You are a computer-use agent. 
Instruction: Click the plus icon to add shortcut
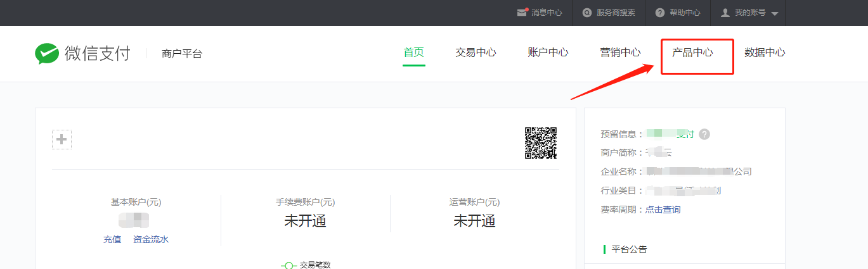click(62, 140)
